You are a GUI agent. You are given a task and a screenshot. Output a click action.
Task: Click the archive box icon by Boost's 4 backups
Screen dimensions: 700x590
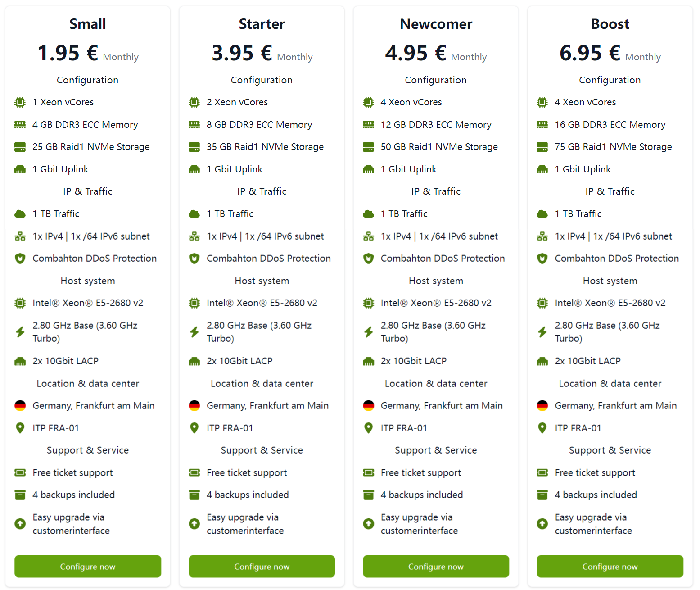tap(542, 495)
